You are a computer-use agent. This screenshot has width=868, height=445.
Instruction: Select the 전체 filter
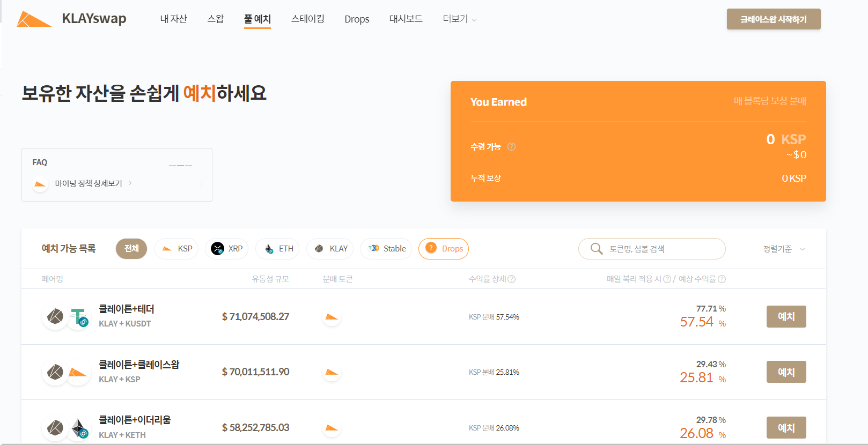(131, 249)
